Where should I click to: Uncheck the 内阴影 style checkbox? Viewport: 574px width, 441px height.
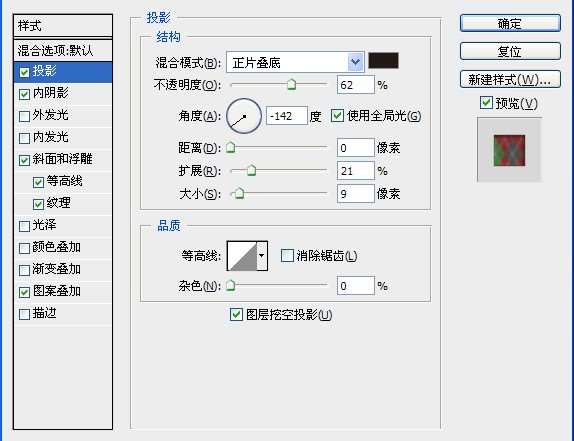coord(25,94)
